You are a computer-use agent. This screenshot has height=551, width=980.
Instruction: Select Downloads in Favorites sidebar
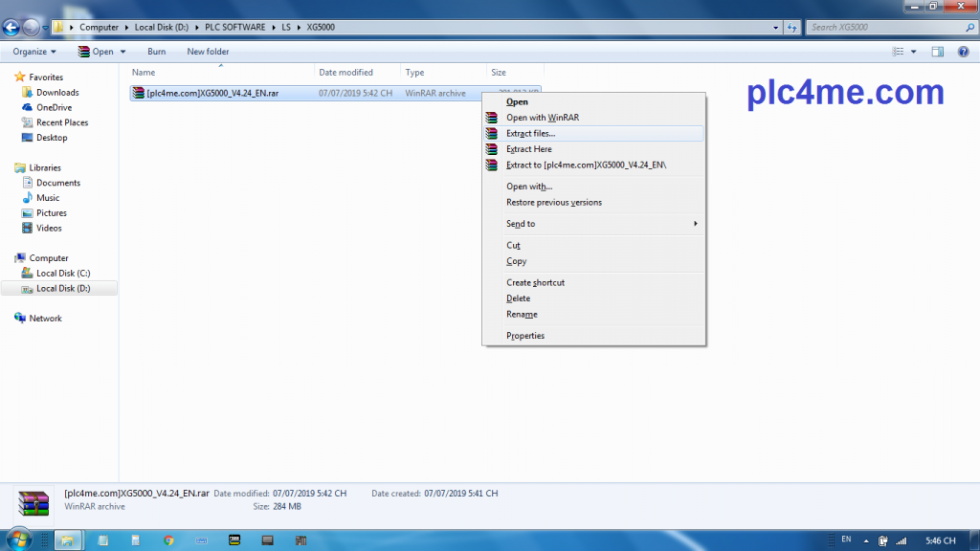pos(57,93)
